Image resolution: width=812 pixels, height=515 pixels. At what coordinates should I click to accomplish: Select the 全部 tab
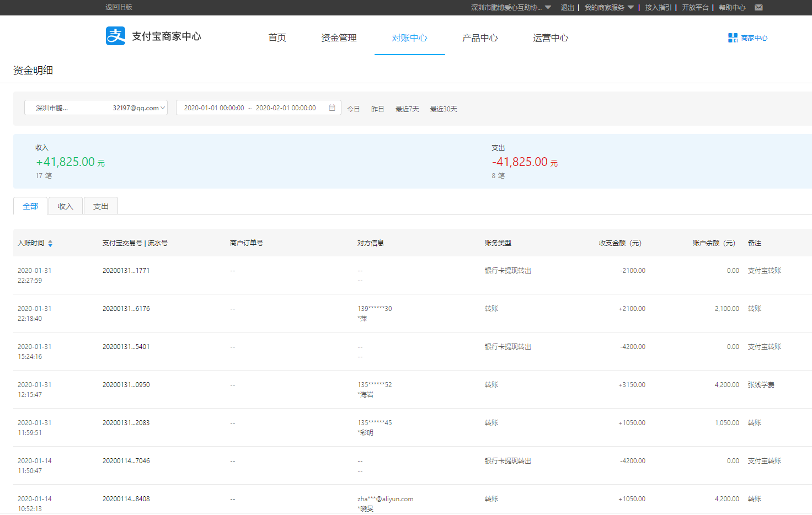tap(30, 206)
